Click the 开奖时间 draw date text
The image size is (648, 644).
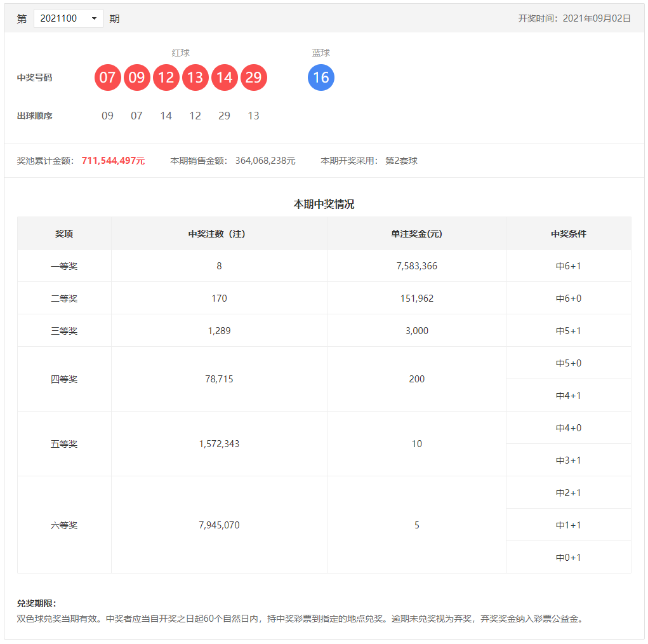point(574,18)
